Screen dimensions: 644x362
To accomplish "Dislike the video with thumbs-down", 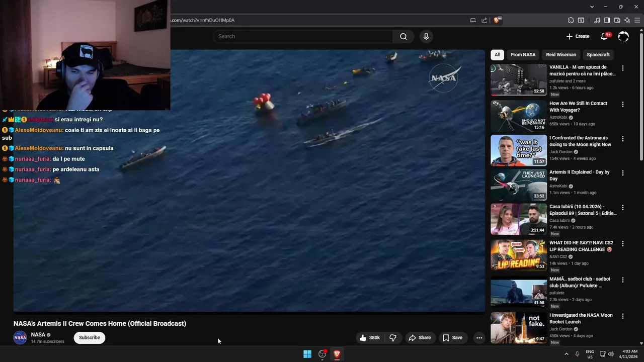I will pos(393,338).
